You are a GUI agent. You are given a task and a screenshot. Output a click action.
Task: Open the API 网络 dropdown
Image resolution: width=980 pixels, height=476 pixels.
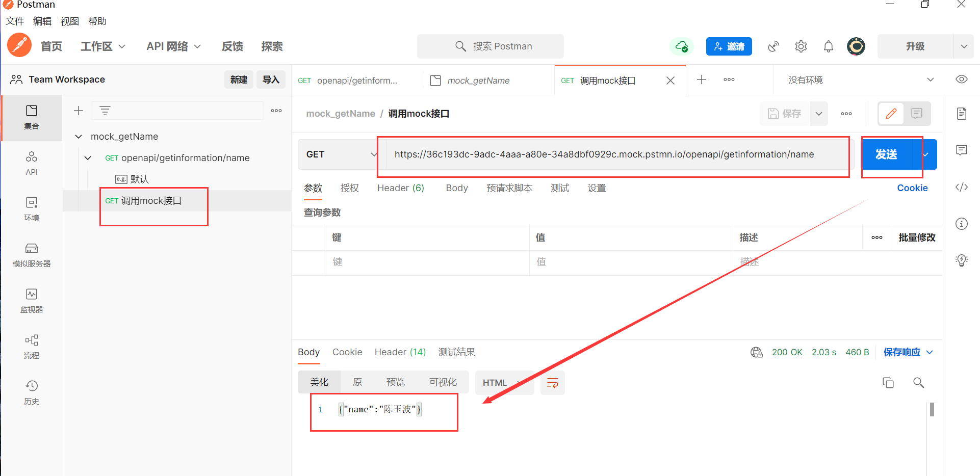click(174, 46)
